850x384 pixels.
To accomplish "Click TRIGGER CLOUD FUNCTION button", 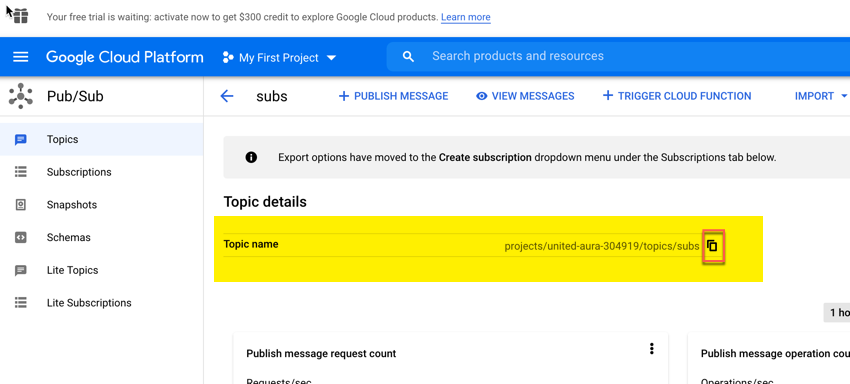I will [677, 96].
